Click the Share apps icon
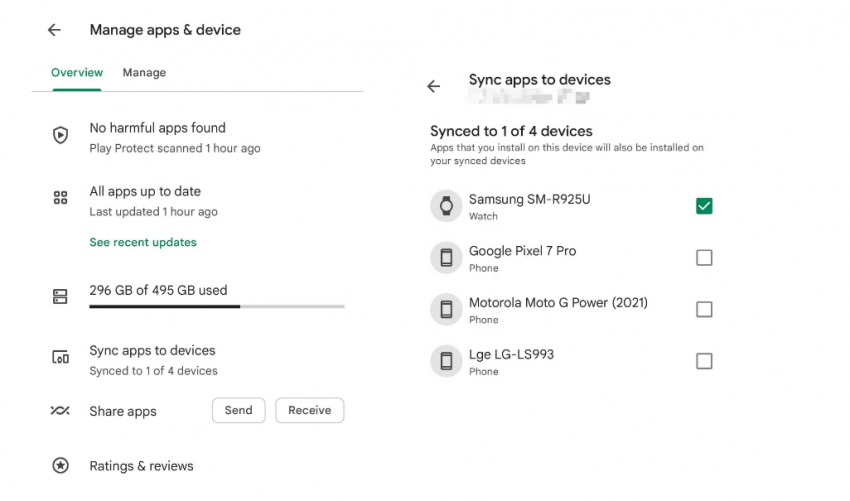The width and height of the screenshot is (850, 501). pos(60,411)
